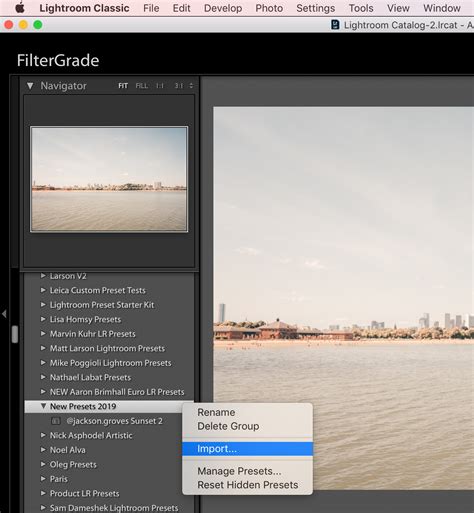Screen dimensions: 474x513
Task: Collapse the New Presets 2019 group
Action: [43, 406]
